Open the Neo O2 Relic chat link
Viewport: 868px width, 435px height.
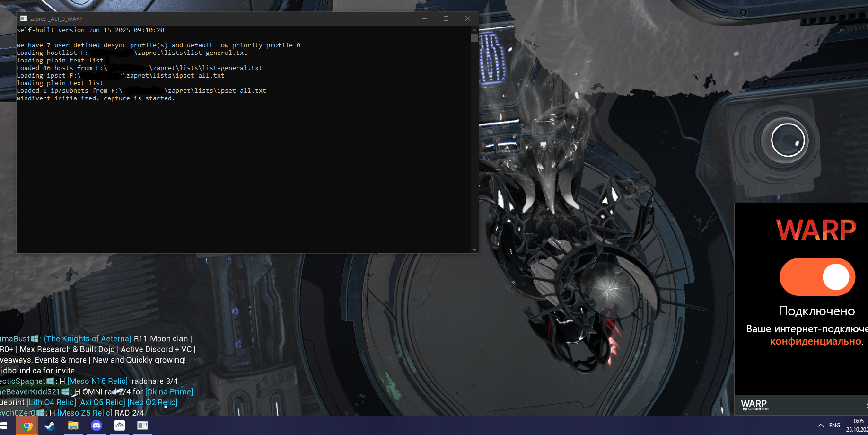(152, 402)
